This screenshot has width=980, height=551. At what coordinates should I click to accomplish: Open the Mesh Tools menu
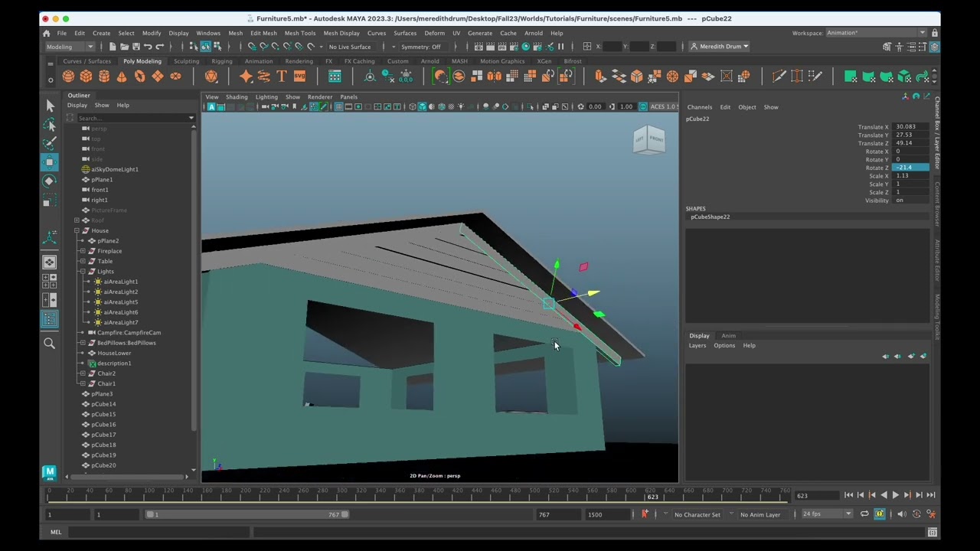pyautogui.click(x=300, y=33)
